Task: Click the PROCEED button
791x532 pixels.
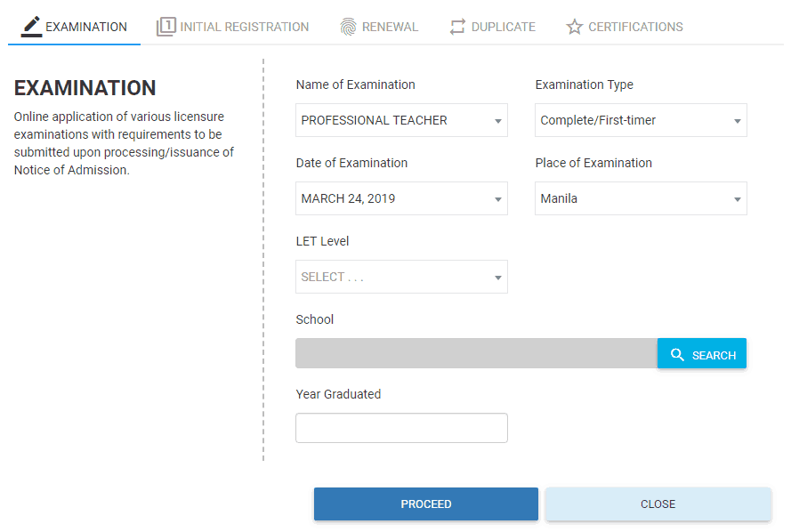Action: point(425,504)
